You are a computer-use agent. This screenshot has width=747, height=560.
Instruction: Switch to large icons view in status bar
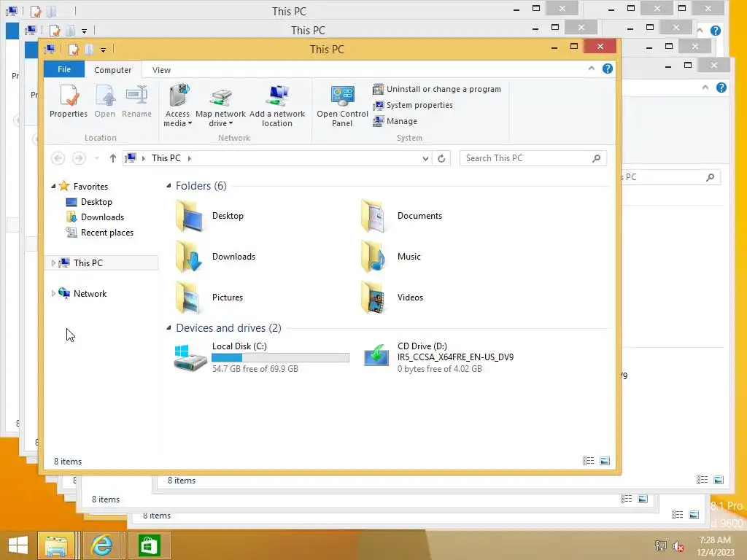pyautogui.click(x=605, y=461)
